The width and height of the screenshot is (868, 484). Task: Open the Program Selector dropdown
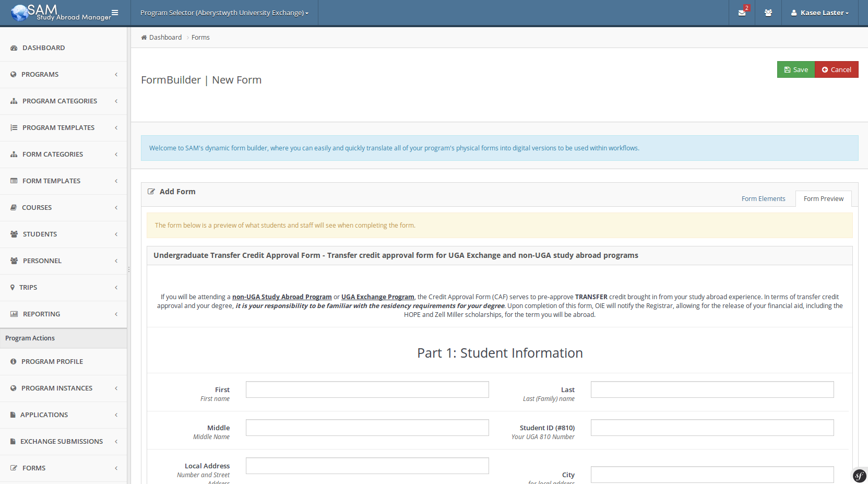pyautogui.click(x=224, y=13)
